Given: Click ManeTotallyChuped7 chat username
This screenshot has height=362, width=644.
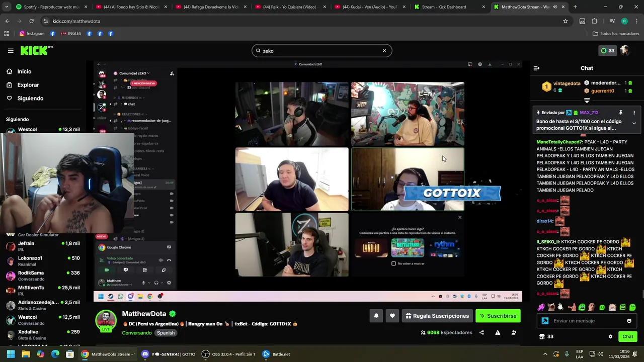Looking at the screenshot, I should tap(559, 142).
